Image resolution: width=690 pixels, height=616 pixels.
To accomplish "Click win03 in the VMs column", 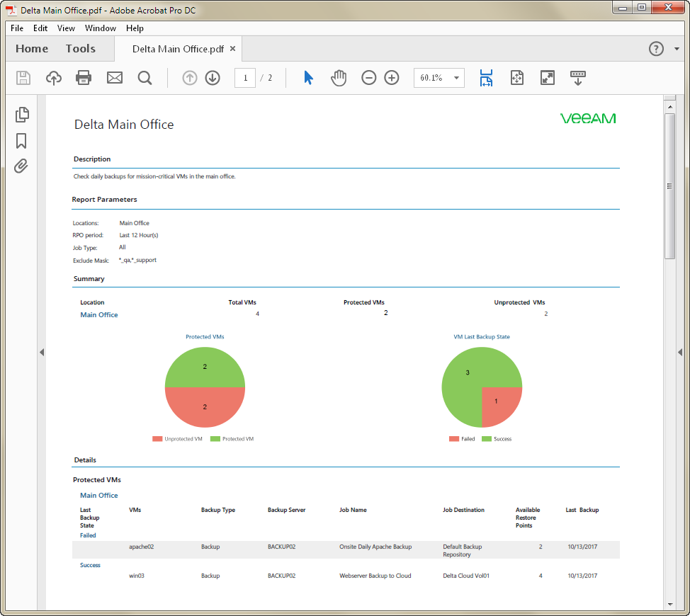I will pyautogui.click(x=137, y=576).
